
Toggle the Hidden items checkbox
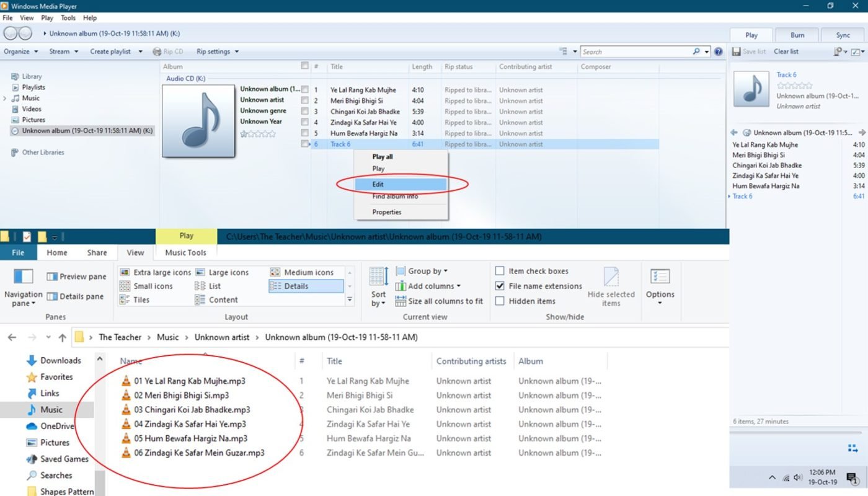click(x=500, y=301)
